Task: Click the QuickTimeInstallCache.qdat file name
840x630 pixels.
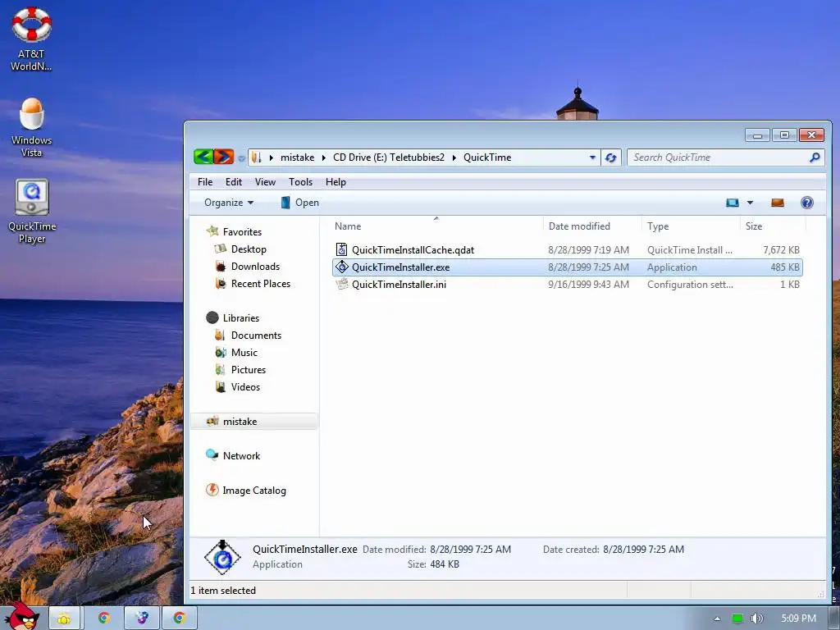Action: pos(413,249)
